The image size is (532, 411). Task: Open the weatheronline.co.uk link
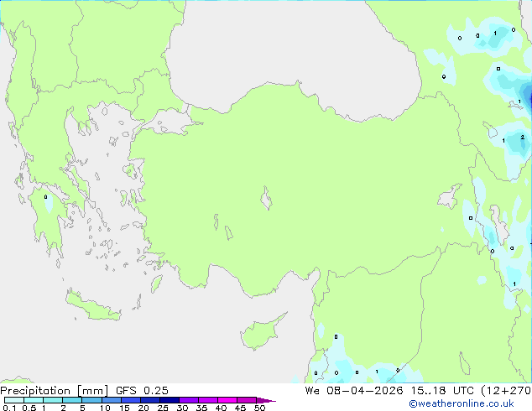click(x=461, y=403)
